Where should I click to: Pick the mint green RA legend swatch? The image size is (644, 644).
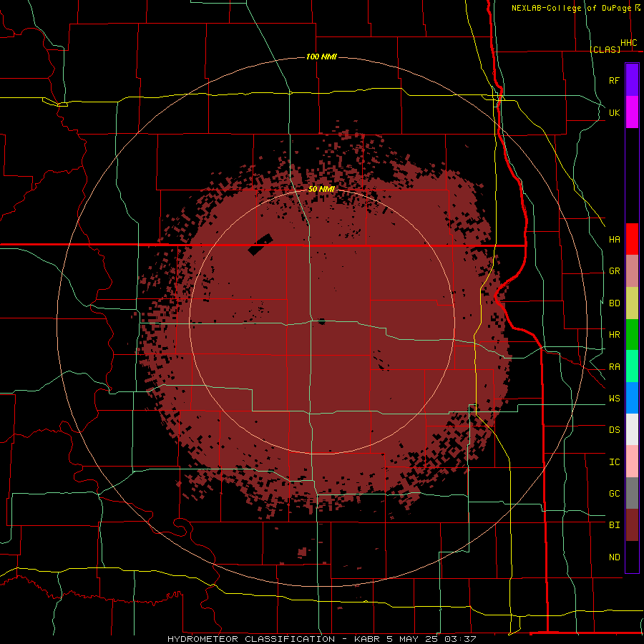632,366
